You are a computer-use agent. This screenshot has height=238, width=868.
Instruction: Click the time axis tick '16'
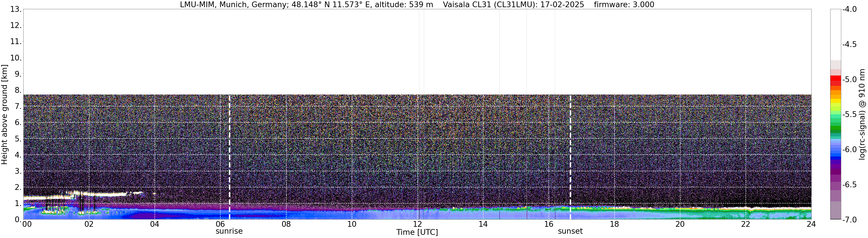coord(548,224)
